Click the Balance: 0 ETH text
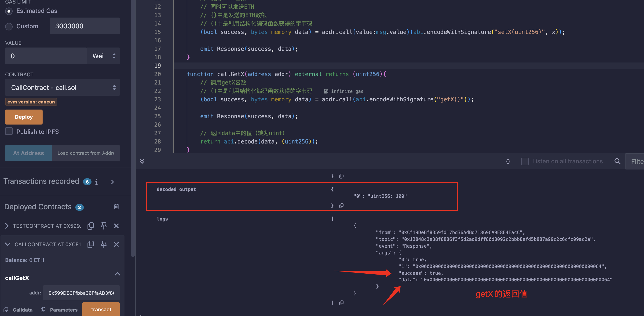The width and height of the screenshot is (644, 316). [x=25, y=260]
